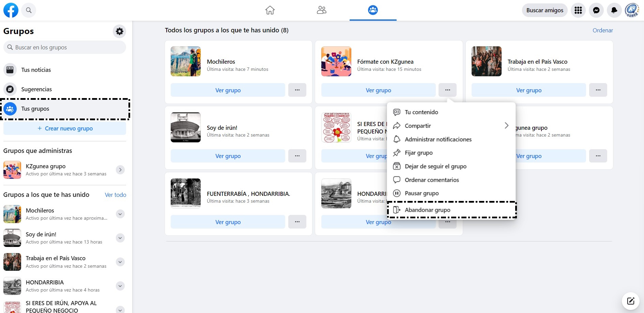Screen dimensions: 644x313
Task: Open the Friends tab
Action: (321, 10)
